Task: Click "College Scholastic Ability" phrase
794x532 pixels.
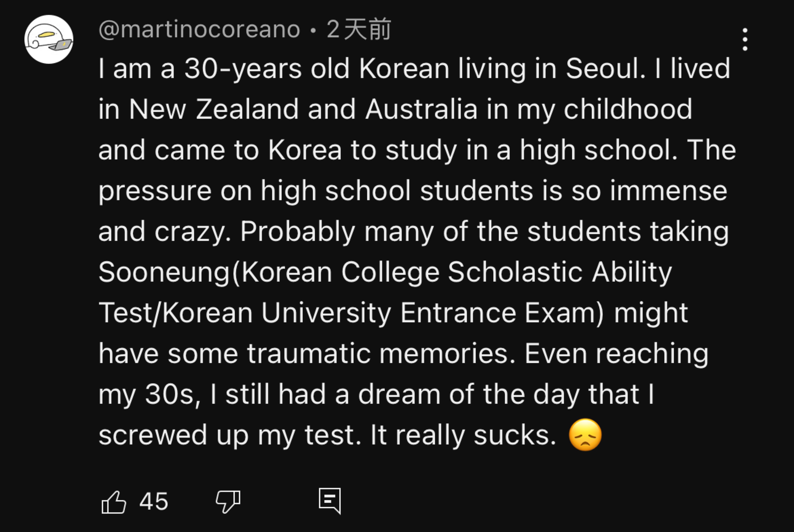Action: click(506, 272)
